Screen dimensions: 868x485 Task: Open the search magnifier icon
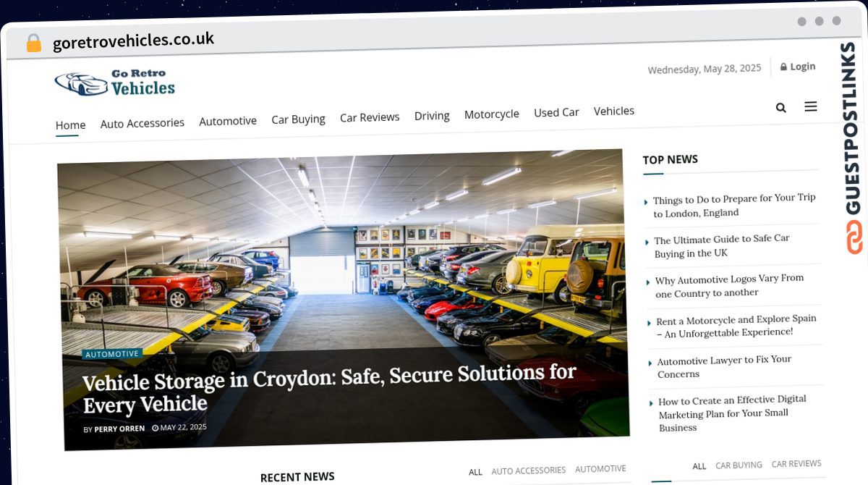[x=780, y=108]
